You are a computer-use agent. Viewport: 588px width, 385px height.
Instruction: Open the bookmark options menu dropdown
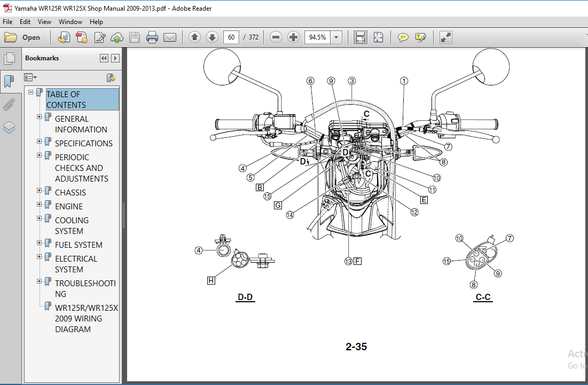(30, 77)
